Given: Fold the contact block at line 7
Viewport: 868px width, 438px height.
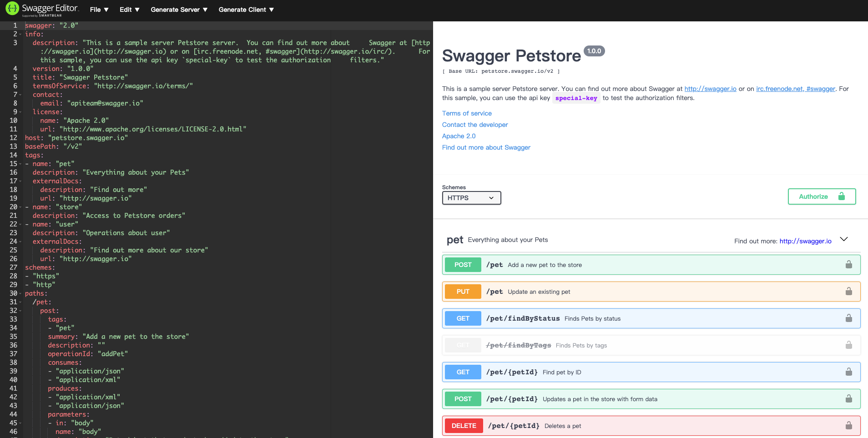Looking at the screenshot, I should point(20,95).
